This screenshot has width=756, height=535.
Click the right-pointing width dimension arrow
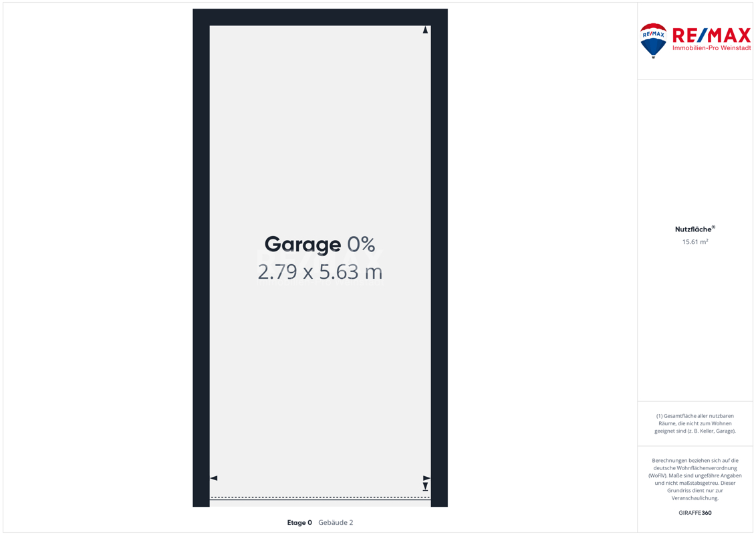(426, 478)
